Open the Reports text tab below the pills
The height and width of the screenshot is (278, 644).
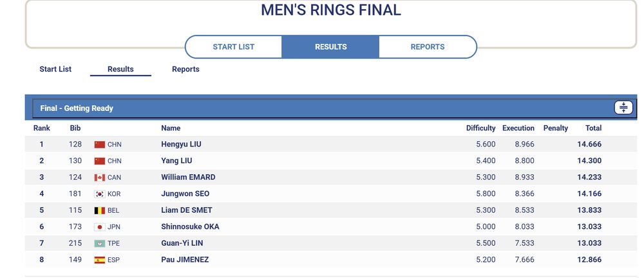pos(185,69)
